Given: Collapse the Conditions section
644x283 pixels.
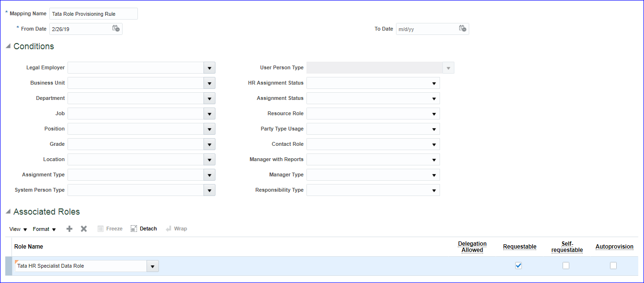Looking at the screenshot, I should (8, 46).
